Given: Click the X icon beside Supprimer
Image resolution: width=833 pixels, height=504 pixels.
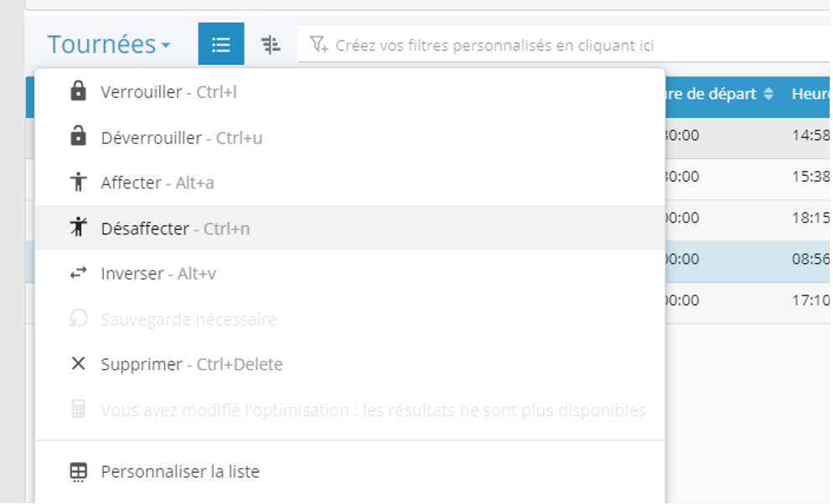Looking at the screenshot, I should pyautogui.click(x=78, y=364).
